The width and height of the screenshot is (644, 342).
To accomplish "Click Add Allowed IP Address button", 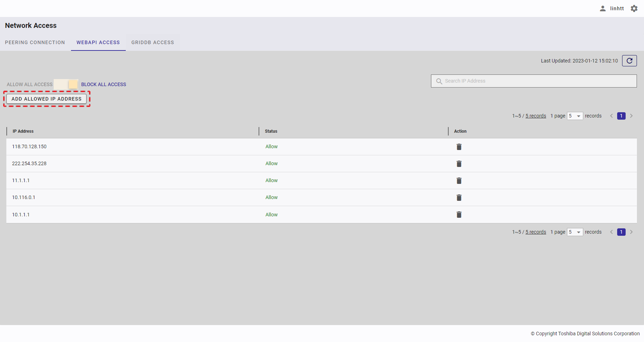I will coord(47,99).
